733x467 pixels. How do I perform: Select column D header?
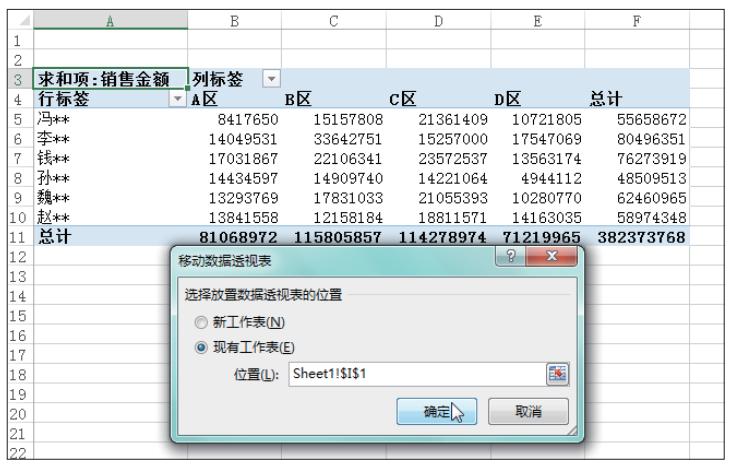point(438,21)
